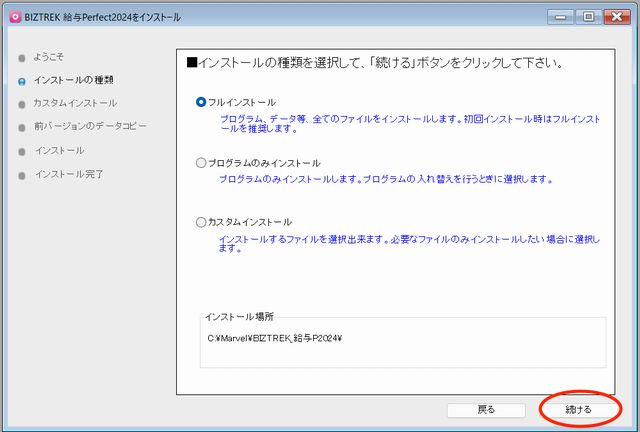This screenshot has height=432, width=640.
Task: Click the program-only install description text
Action: (386, 179)
